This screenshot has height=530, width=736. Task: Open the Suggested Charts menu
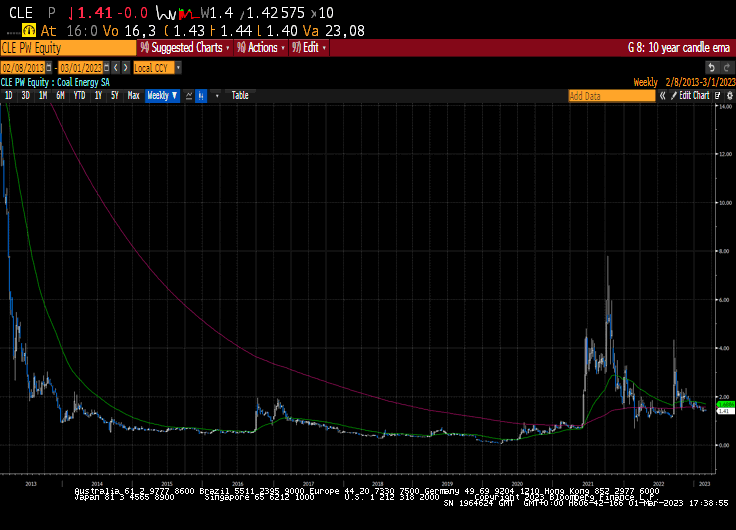tap(186, 47)
